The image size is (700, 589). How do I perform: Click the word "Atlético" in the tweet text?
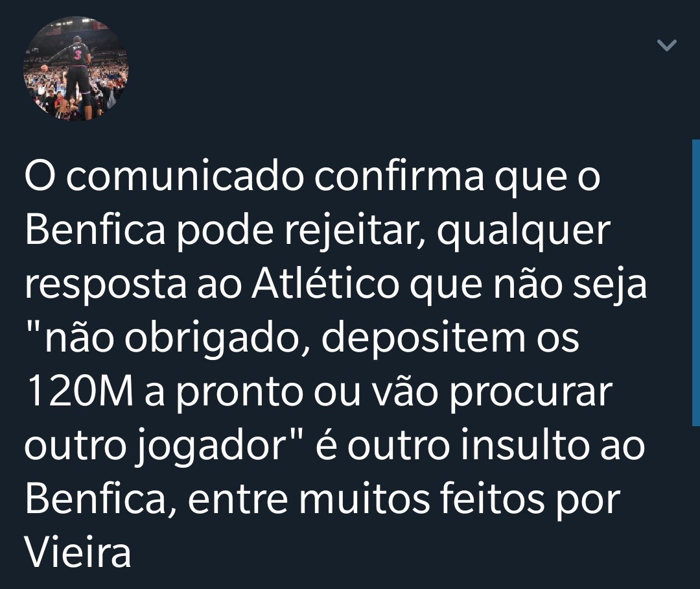(x=325, y=284)
